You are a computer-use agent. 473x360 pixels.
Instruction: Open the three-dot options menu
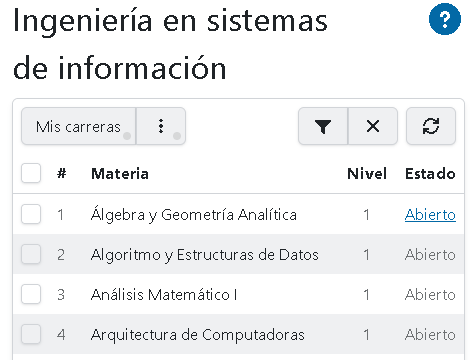(x=161, y=126)
